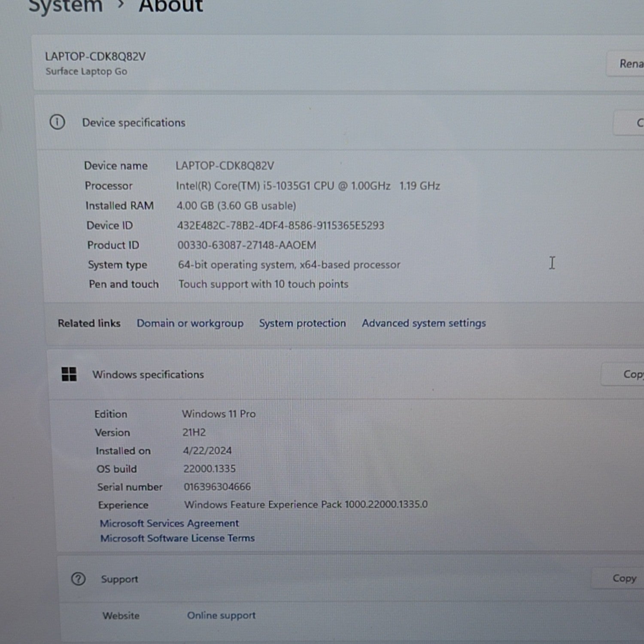644x644 pixels.
Task: Click the Installed on label
Action: click(x=123, y=451)
